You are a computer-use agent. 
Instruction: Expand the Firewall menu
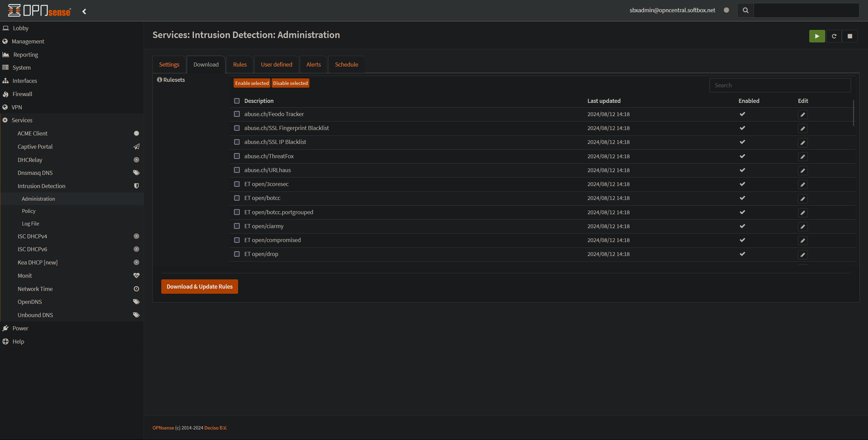tap(22, 94)
